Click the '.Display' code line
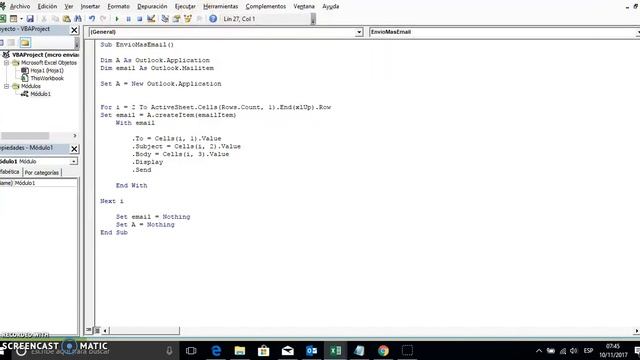 (x=147, y=162)
